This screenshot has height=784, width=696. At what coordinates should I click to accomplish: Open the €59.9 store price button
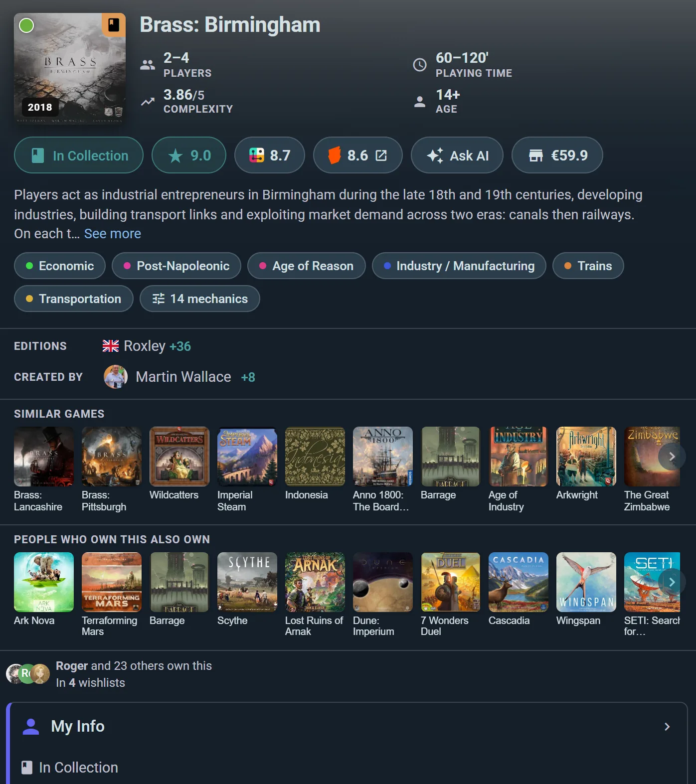click(557, 156)
